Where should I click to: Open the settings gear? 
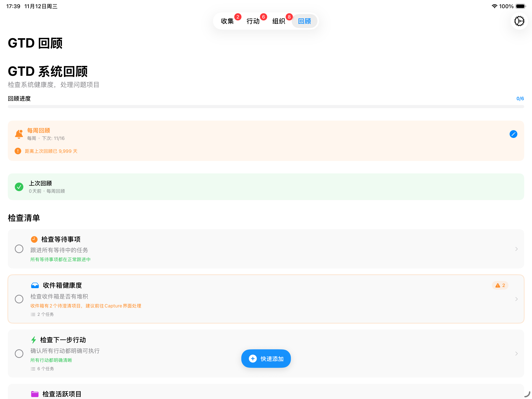click(x=519, y=21)
